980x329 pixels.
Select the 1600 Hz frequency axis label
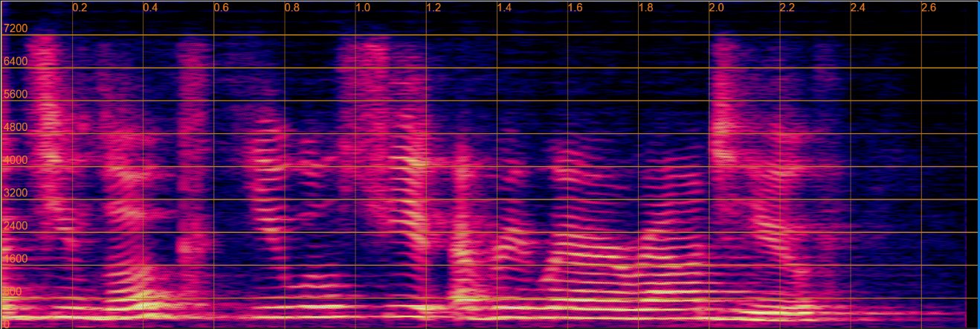[x=16, y=259]
